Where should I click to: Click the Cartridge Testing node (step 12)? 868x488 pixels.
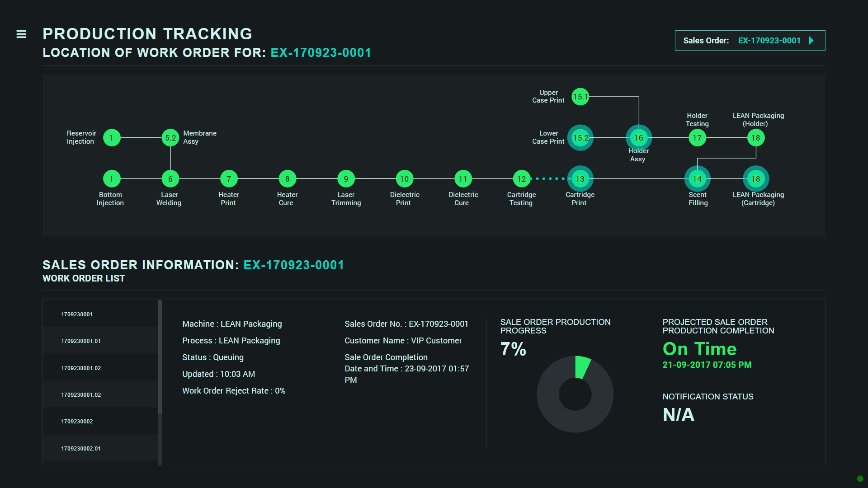click(520, 179)
